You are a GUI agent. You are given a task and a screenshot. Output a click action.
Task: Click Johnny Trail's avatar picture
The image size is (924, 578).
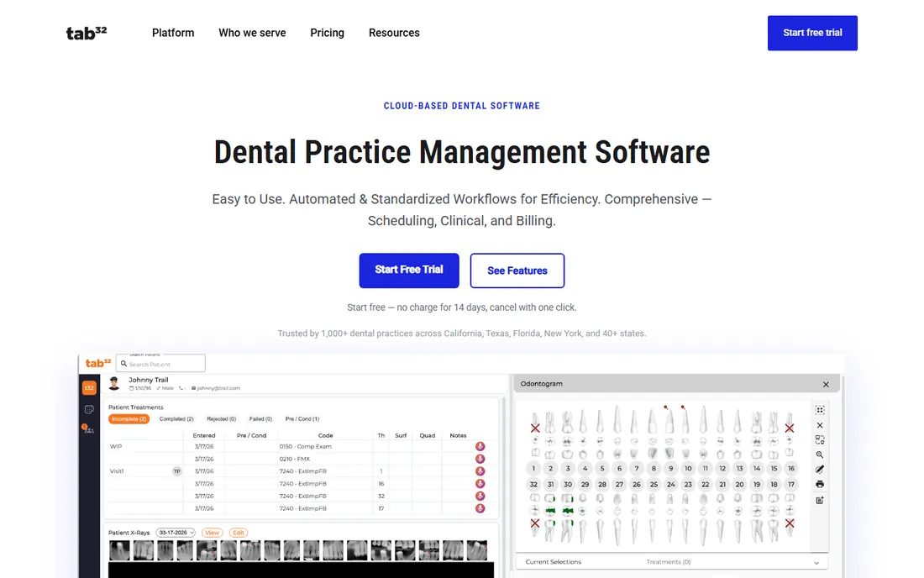click(x=114, y=383)
